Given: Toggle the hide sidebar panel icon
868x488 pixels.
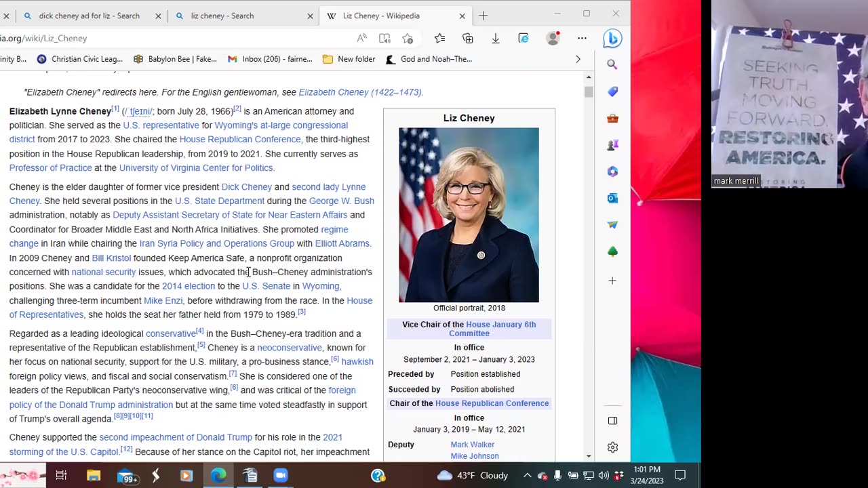Looking at the screenshot, I should tap(612, 421).
